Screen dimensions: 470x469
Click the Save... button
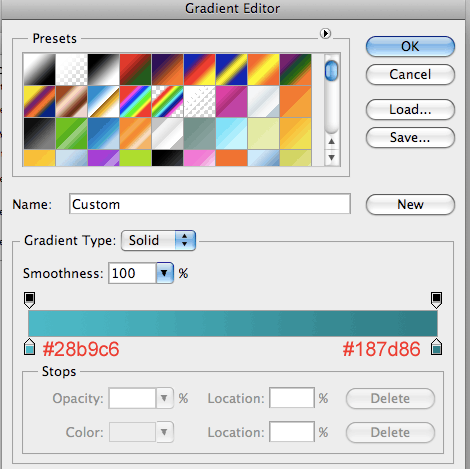[410, 137]
